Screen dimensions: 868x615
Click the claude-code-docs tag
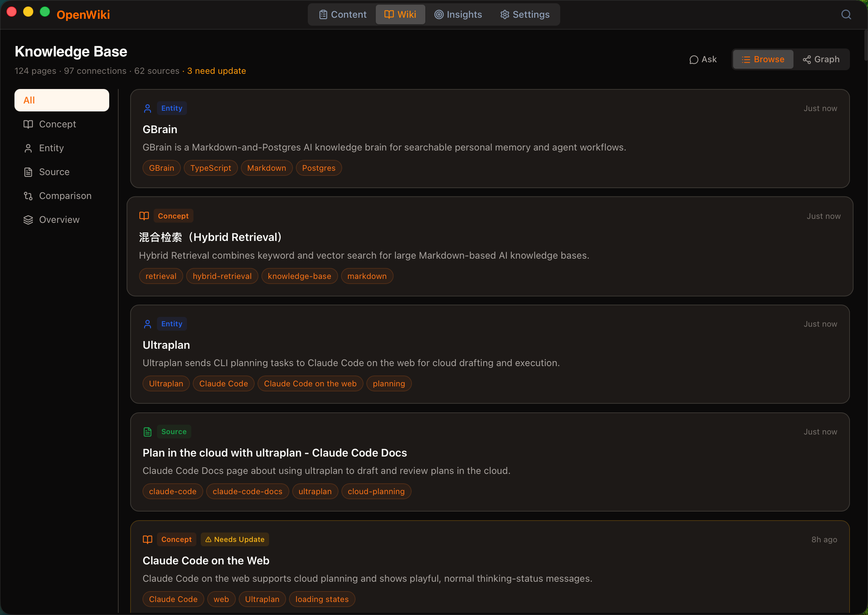[x=248, y=492]
